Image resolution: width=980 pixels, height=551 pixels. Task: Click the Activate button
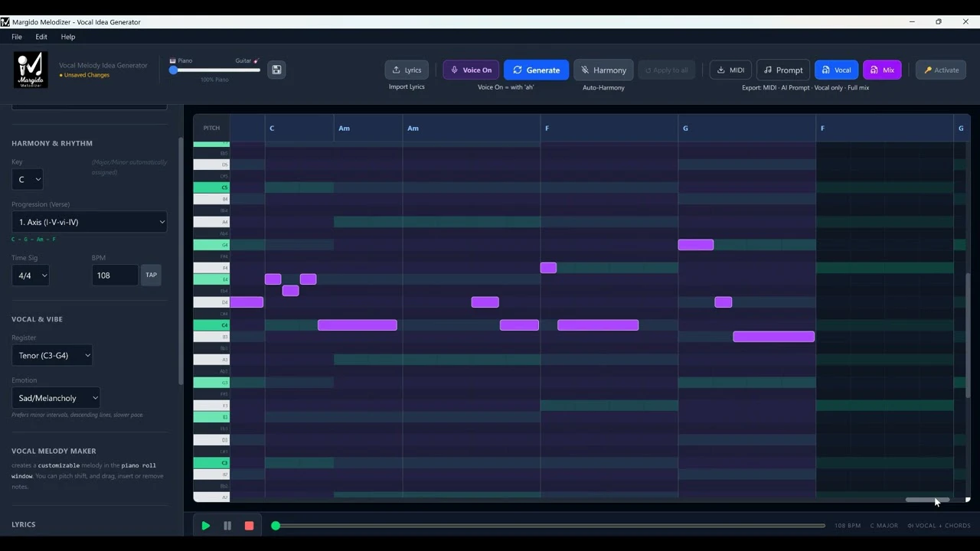tap(941, 70)
